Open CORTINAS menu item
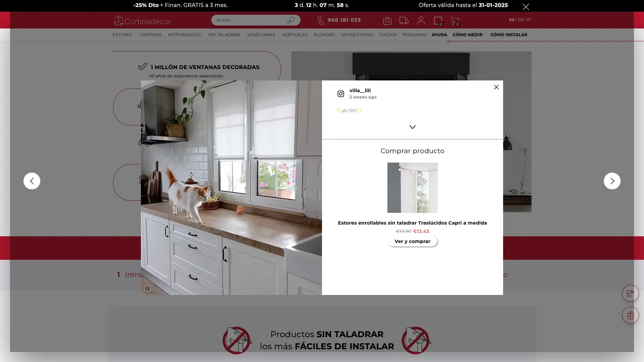The height and width of the screenshot is (362, 644). click(150, 35)
